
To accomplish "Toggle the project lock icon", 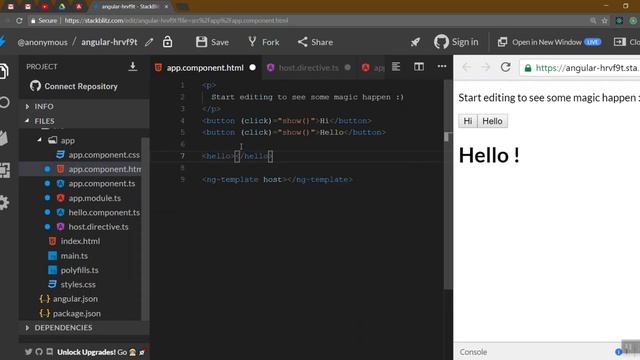I will tap(167, 42).
